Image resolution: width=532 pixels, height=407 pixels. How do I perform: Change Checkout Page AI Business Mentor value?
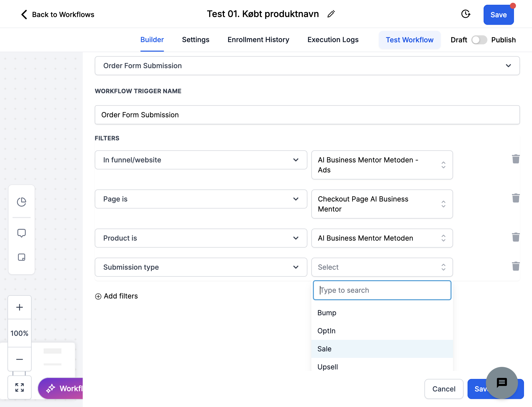point(382,204)
